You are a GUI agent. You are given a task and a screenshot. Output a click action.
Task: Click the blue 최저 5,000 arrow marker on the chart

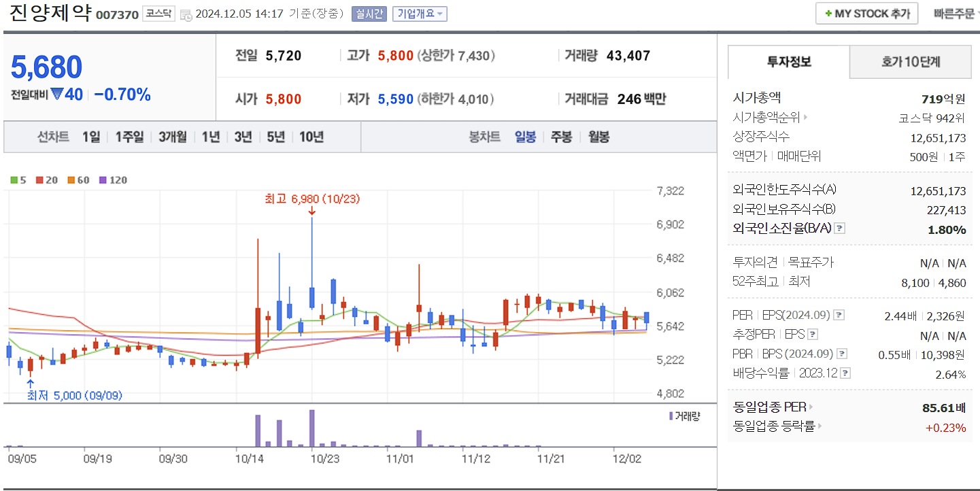point(29,384)
